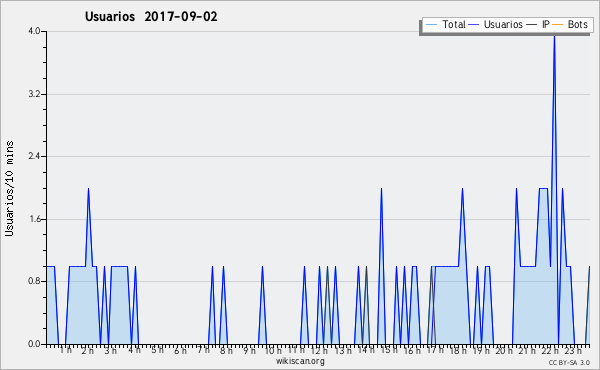Click the orange Bots legend line

click(x=558, y=25)
